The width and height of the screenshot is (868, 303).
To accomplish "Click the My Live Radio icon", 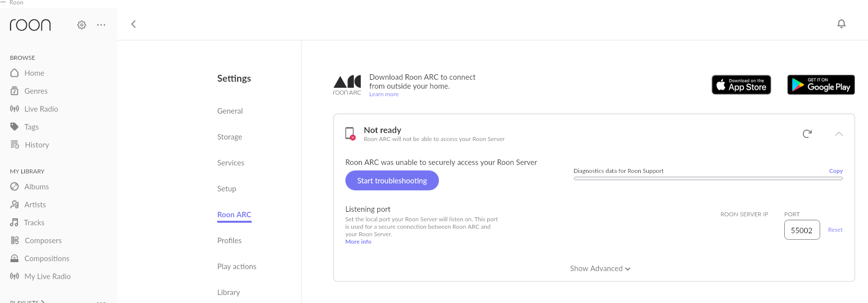I will pos(15,276).
